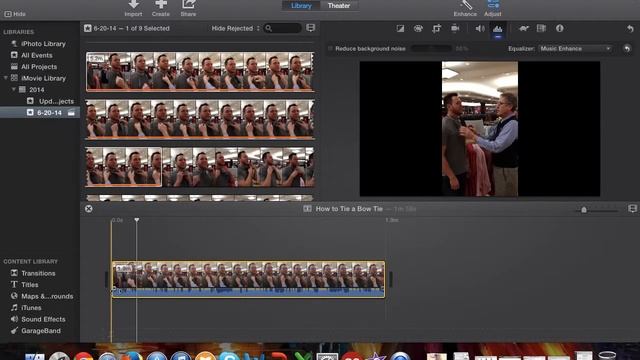
Task: Collapse the 2014 folder triangle
Action: [x=13, y=89]
